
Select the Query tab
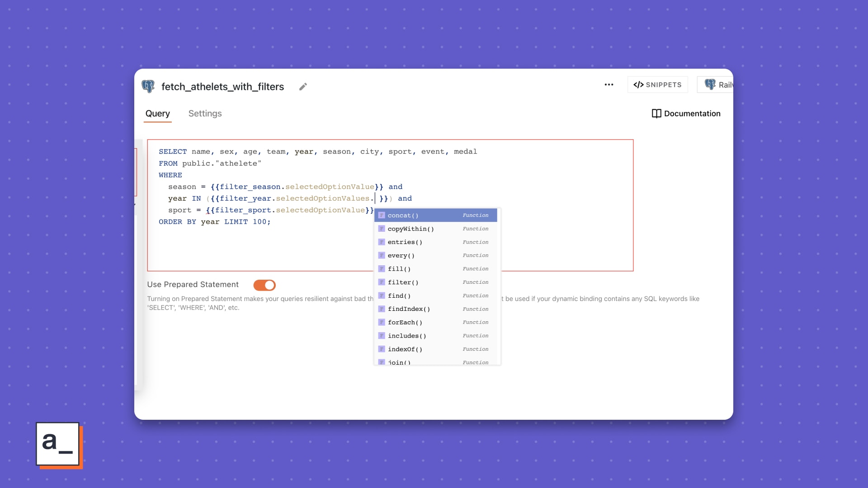tap(157, 113)
